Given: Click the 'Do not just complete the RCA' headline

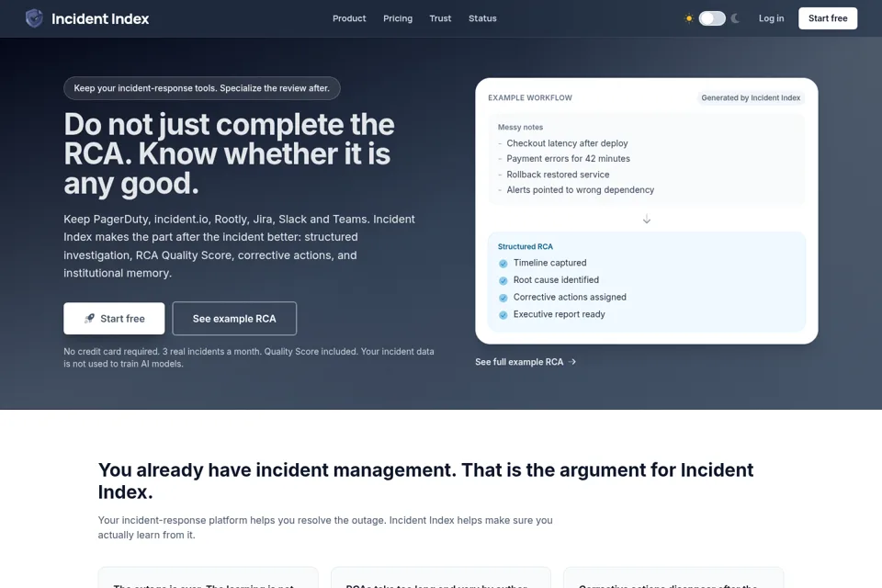Looking at the screenshot, I should point(230,153).
